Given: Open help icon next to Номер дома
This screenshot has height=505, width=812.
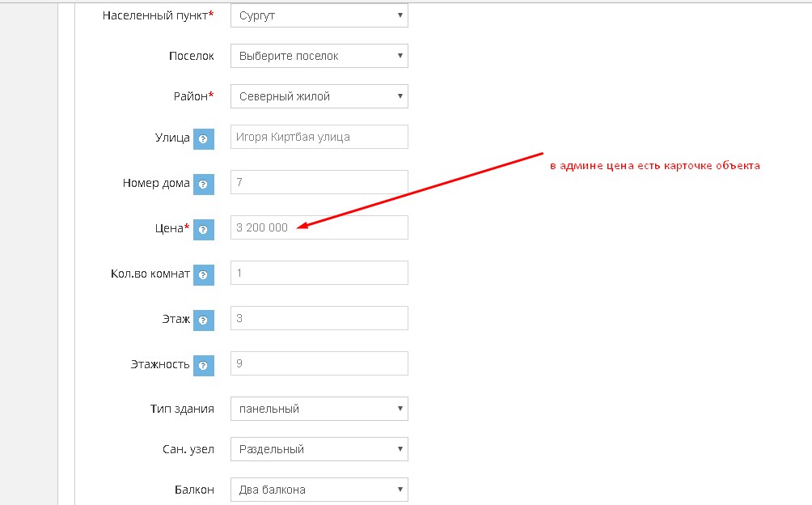Looking at the screenshot, I should pyautogui.click(x=204, y=184).
